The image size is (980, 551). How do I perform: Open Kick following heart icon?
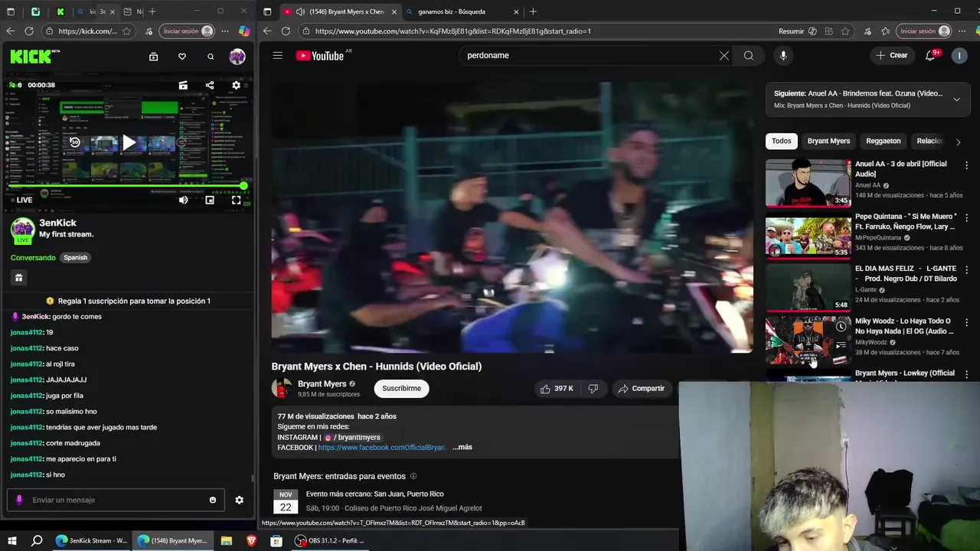[x=181, y=57]
